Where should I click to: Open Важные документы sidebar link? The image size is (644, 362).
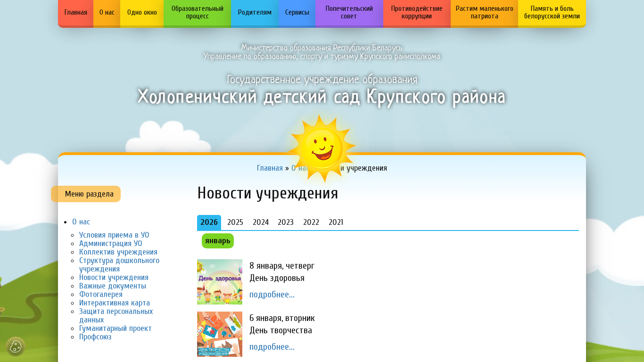(x=113, y=286)
